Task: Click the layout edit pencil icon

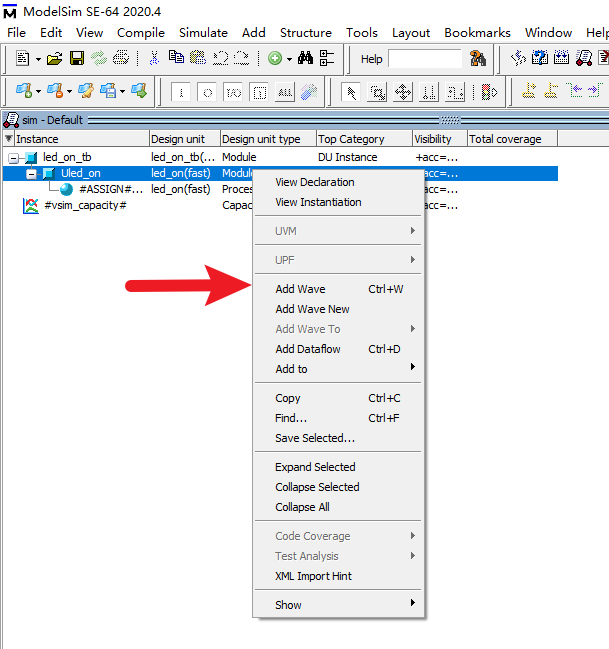Action: pyautogui.click(x=86, y=91)
